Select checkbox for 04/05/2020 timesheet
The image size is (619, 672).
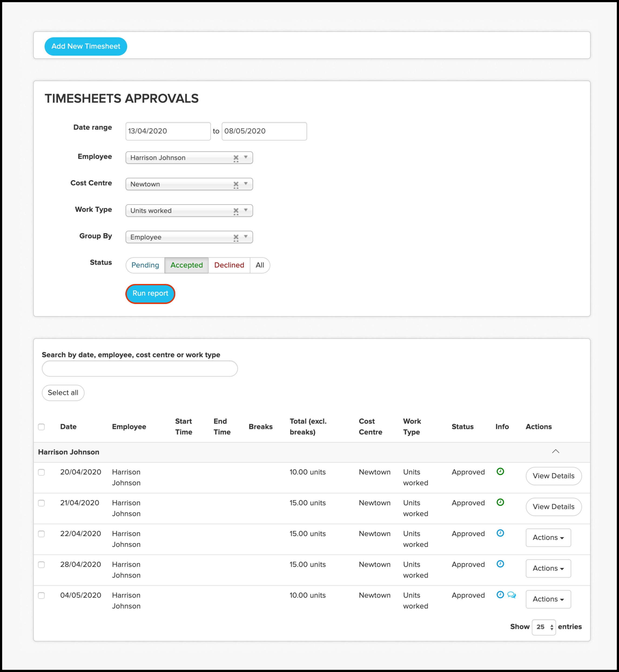click(x=42, y=596)
